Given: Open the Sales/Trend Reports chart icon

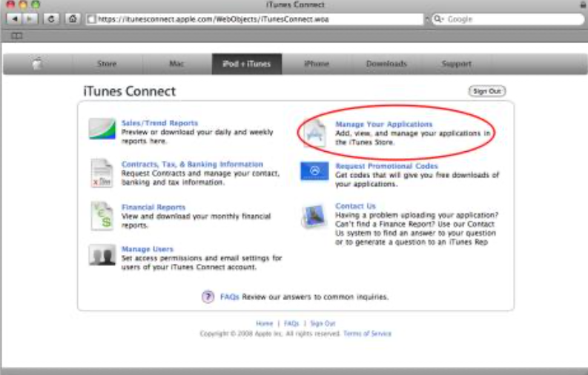Looking at the screenshot, I should coord(102,128).
